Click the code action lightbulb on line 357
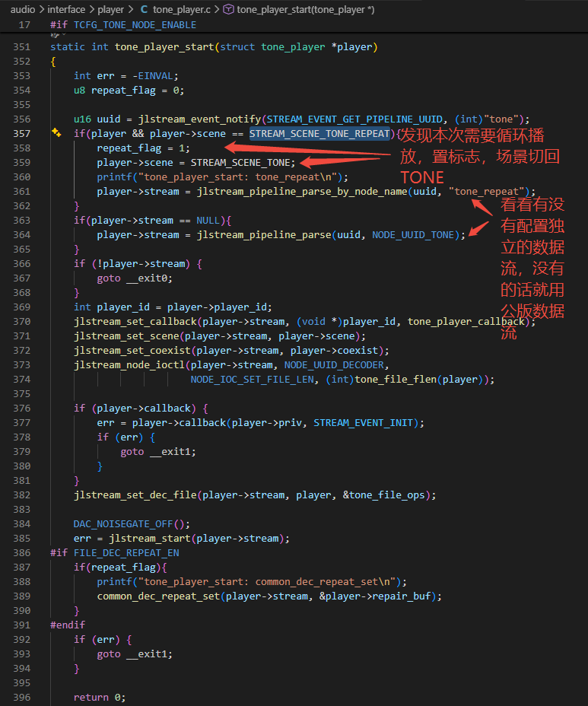 click(x=56, y=133)
